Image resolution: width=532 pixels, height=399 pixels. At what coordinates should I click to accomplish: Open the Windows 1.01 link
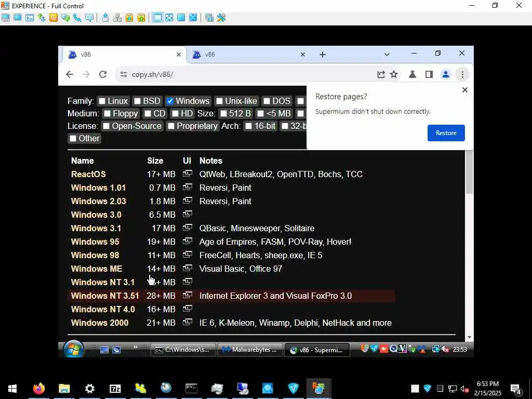(98, 188)
